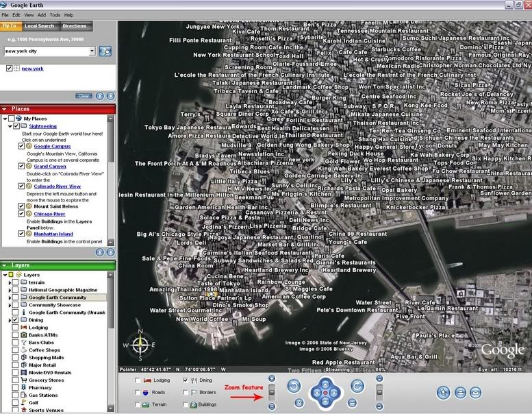Open the Sightseeing link
The height and width of the screenshot is (414, 532).
coord(42,126)
